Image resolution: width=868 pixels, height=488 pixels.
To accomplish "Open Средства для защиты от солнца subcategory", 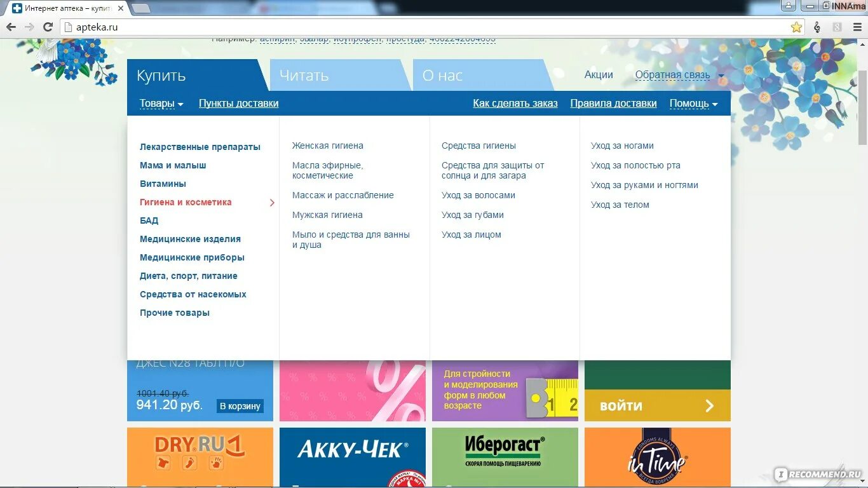I will point(493,170).
